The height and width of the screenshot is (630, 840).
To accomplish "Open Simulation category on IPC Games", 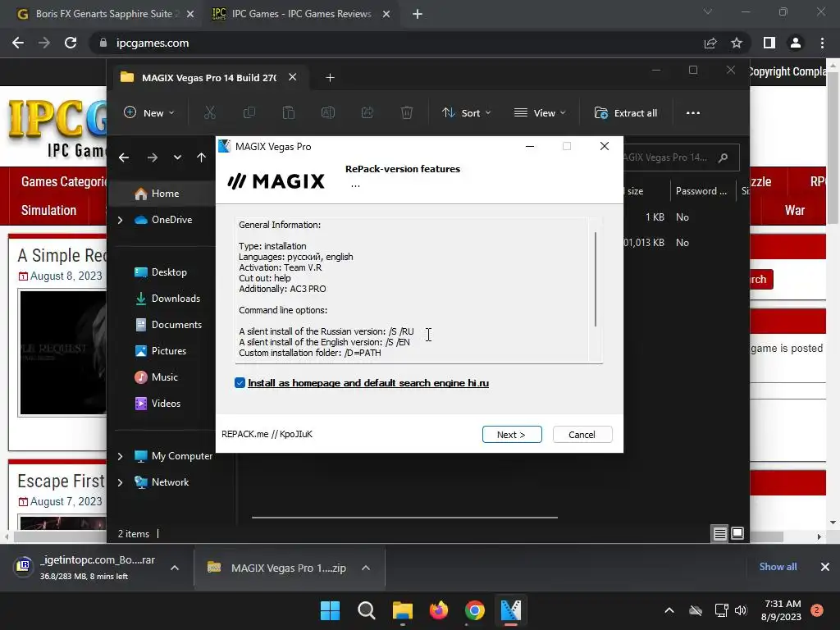I will pos(48,210).
